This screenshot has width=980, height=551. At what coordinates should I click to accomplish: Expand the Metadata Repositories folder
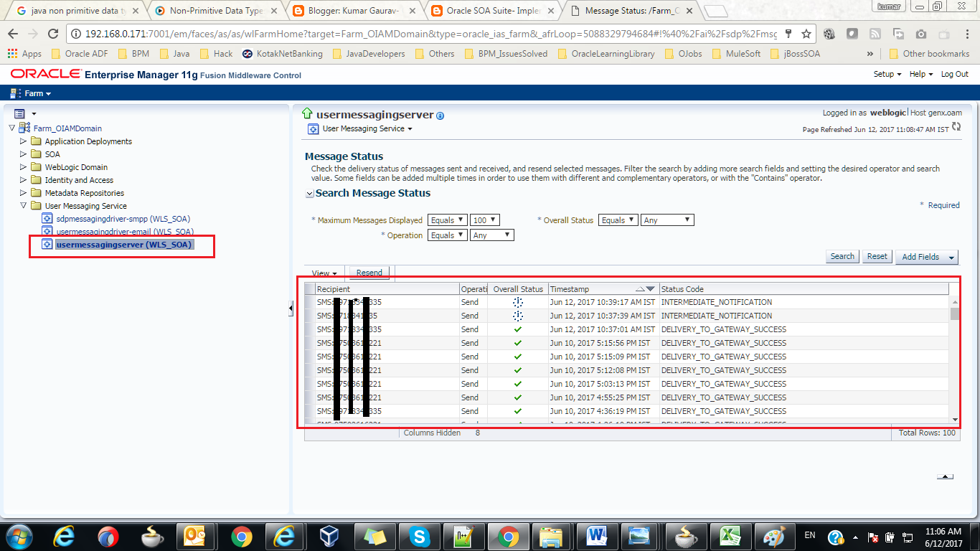(x=23, y=193)
